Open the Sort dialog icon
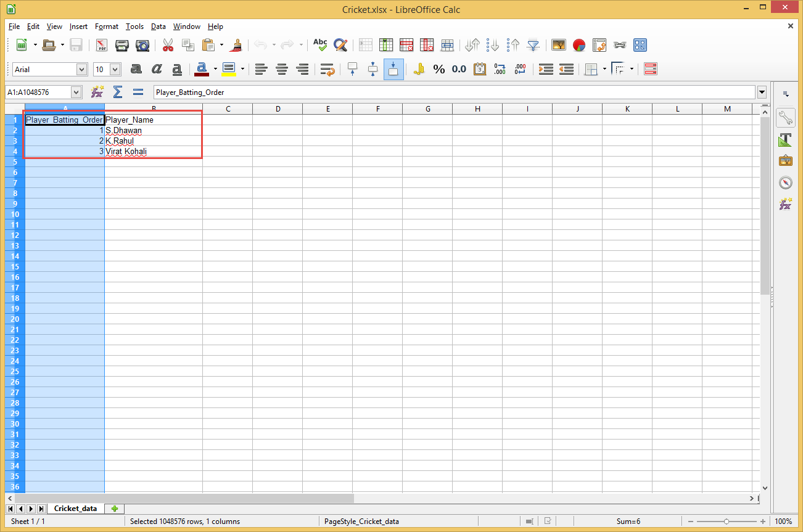Viewport: 803px width, 532px height. (x=472, y=45)
